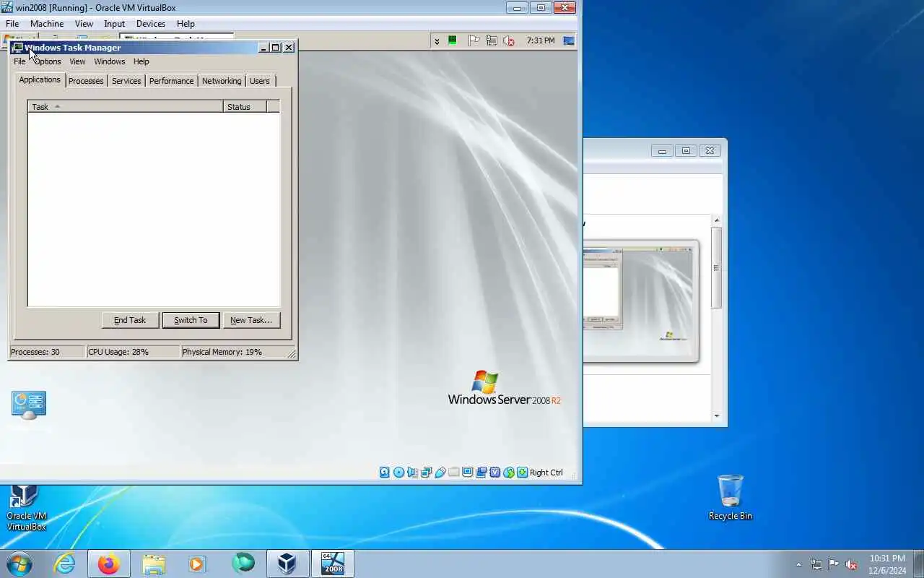Click the guest clock showing 7:31 PM
This screenshot has height=578, width=924.
tap(541, 40)
